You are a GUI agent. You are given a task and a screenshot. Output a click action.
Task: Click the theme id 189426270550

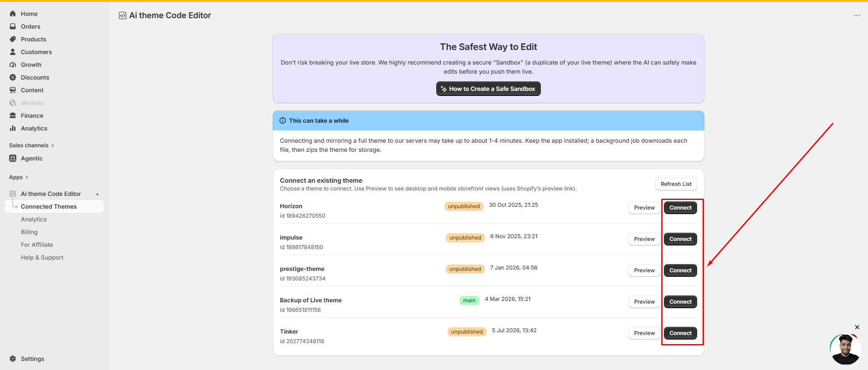[303, 216]
